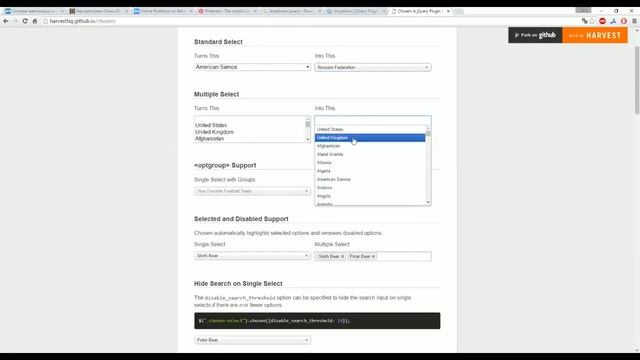Click the blue extension icon after the ad-blocker

point(613,21)
